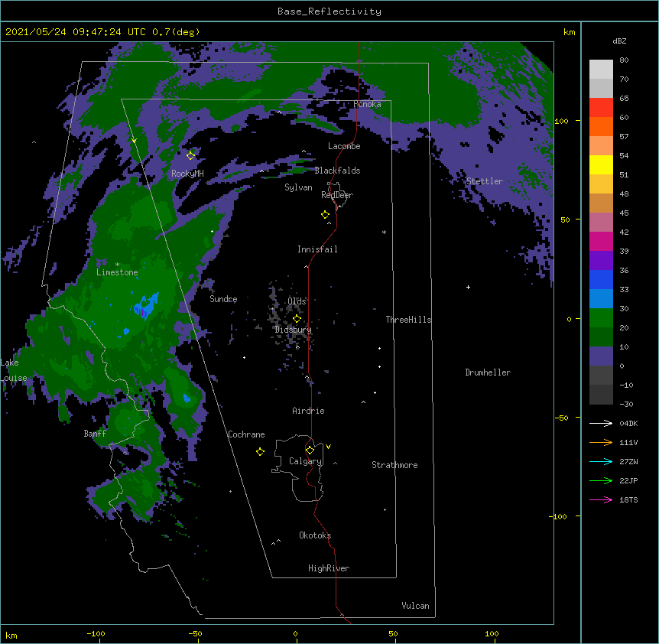Click the Cochrane city label
The height and width of the screenshot is (644, 659).
tap(246, 434)
